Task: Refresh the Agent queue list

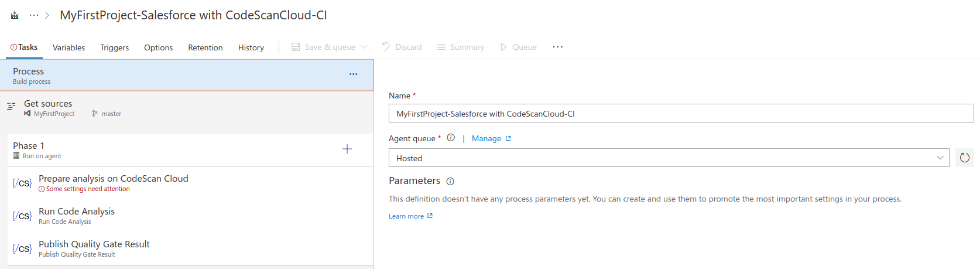Action: click(x=965, y=158)
